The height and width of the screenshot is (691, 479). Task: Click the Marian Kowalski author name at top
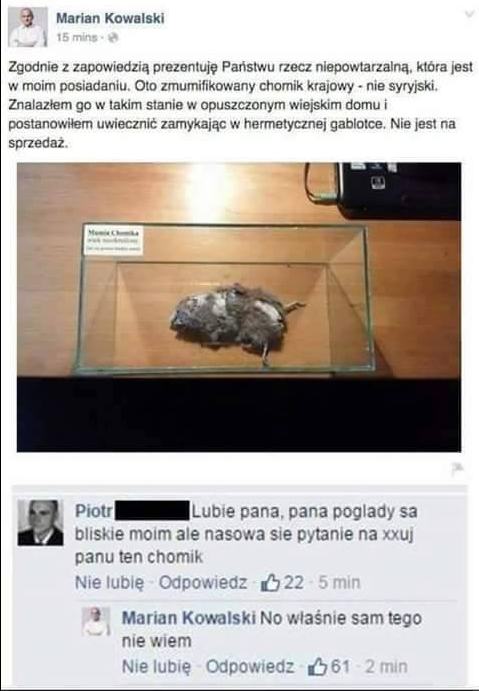(x=110, y=18)
